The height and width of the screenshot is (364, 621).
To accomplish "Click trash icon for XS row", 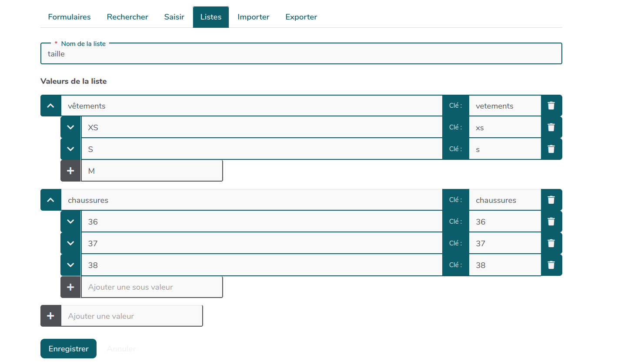I will coord(551,127).
